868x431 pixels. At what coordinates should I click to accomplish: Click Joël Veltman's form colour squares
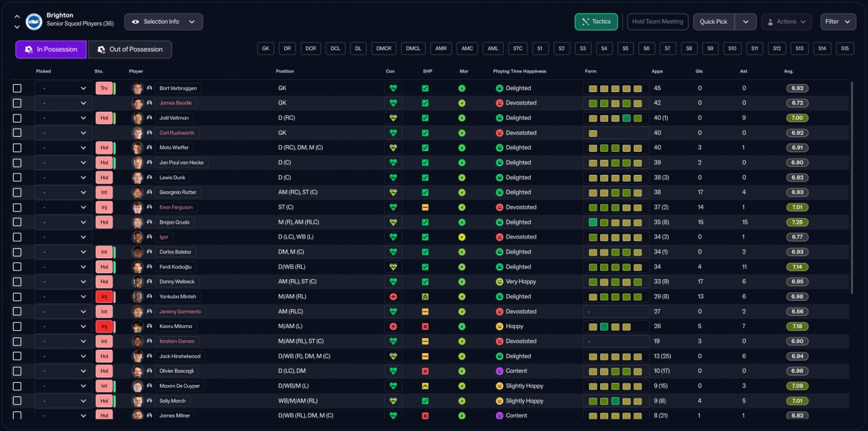pyautogui.click(x=616, y=118)
